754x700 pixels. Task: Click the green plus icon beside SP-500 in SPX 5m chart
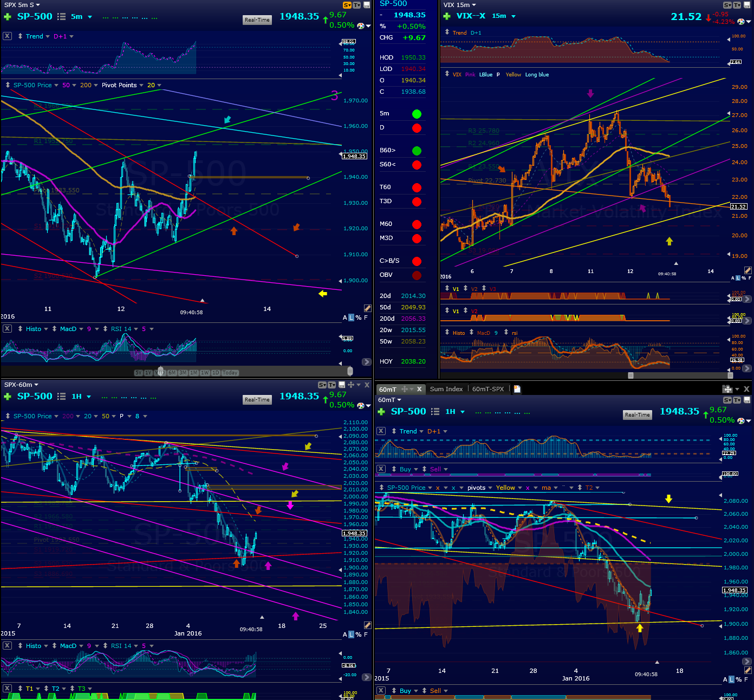pyautogui.click(x=8, y=17)
